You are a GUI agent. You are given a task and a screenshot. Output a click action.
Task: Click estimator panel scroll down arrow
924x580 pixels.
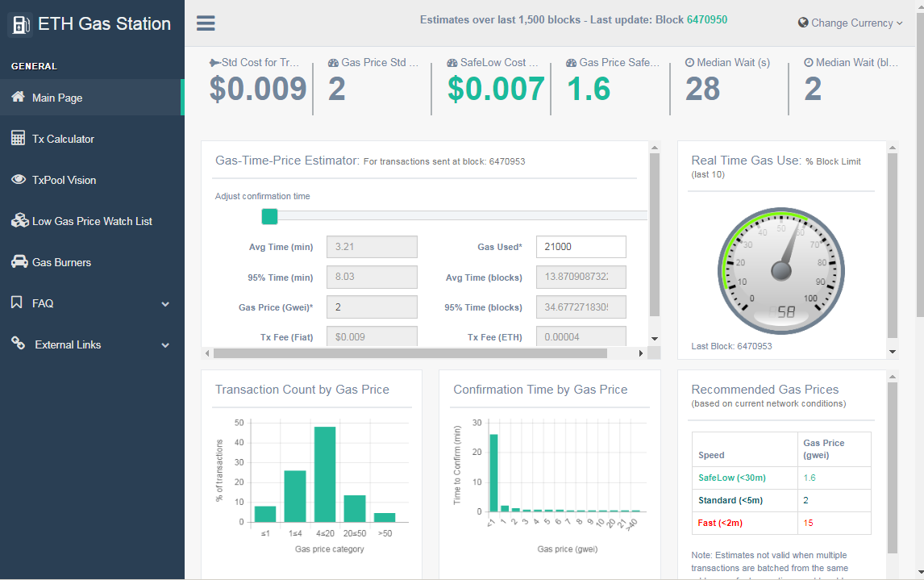pyautogui.click(x=654, y=339)
